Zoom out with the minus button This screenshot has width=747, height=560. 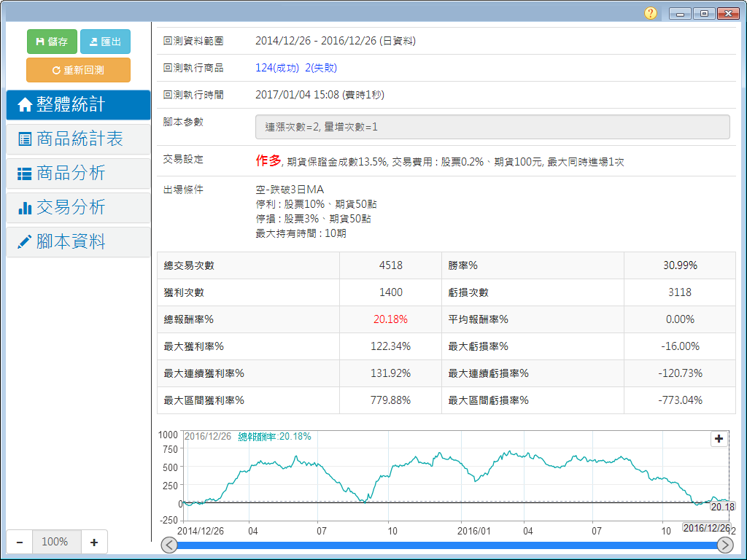click(x=20, y=542)
